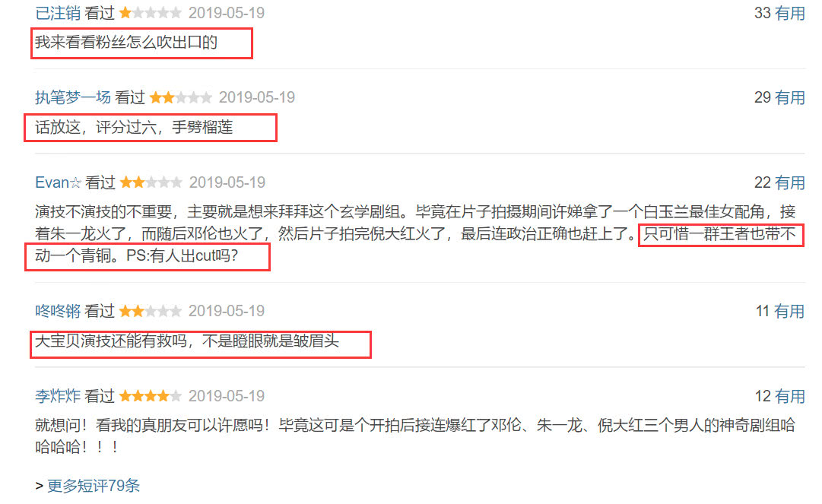
Task: Mark 已注销's review as 有用
Action: pos(789,13)
